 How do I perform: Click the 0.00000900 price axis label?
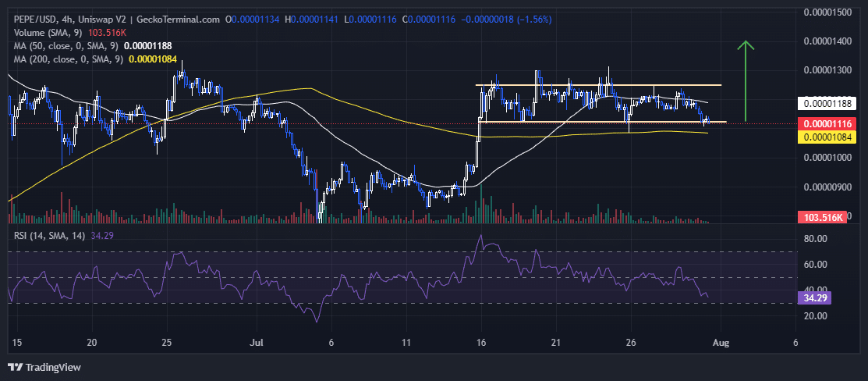point(827,187)
